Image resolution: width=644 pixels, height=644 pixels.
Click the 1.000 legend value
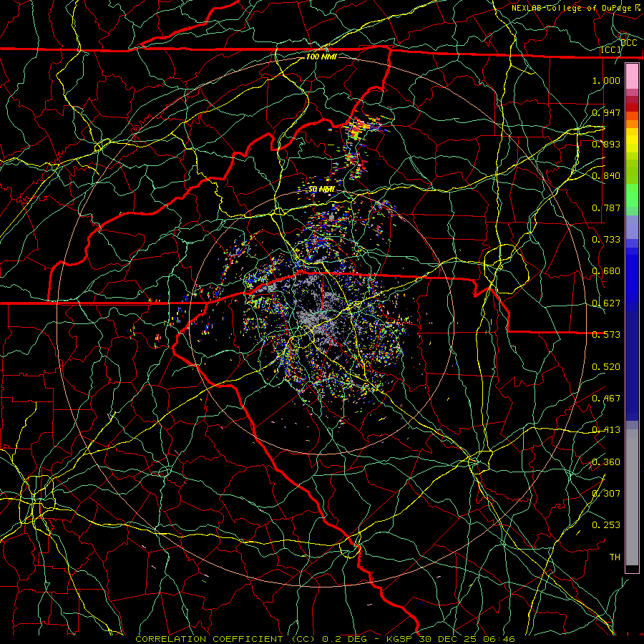click(606, 80)
